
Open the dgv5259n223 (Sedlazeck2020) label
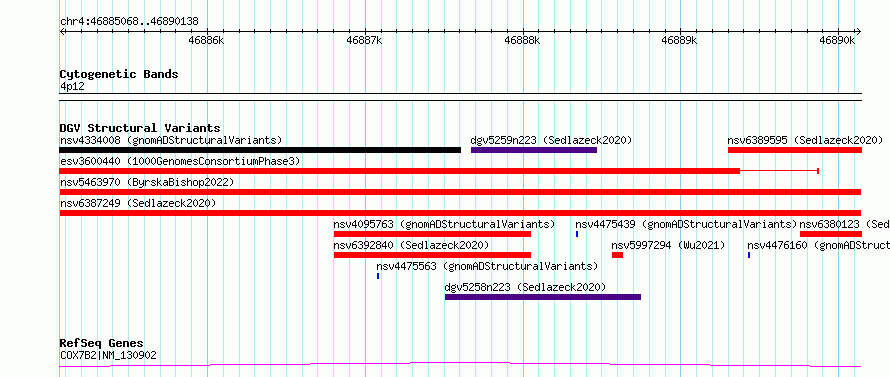click(x=551, y=140)
